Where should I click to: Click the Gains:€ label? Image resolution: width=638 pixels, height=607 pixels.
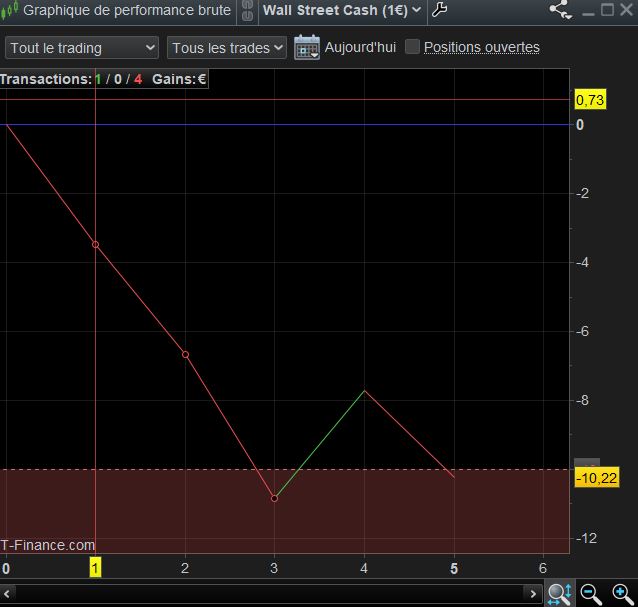179,79
